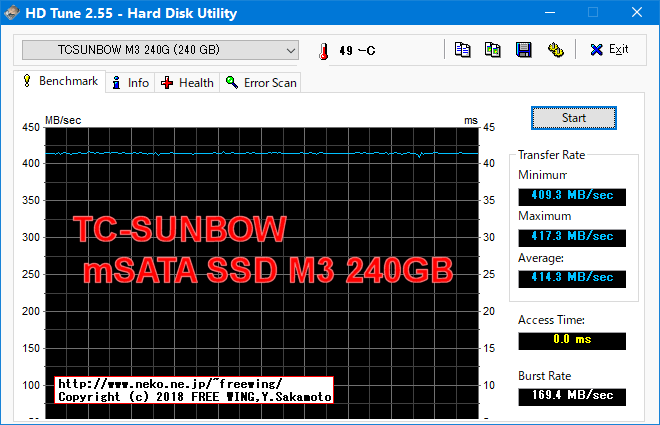Click the thermometer temperature icon
The image size is (660, 425).
click(323, 51)
